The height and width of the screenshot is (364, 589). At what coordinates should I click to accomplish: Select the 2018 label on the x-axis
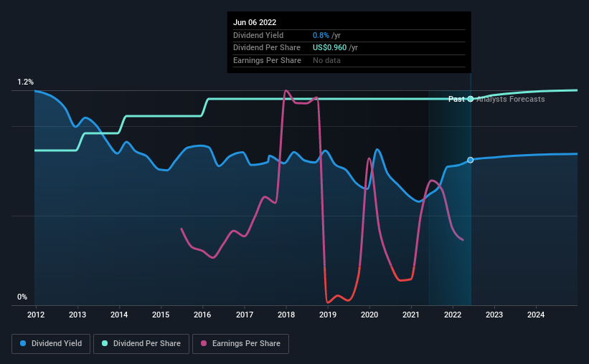[286, 315]
